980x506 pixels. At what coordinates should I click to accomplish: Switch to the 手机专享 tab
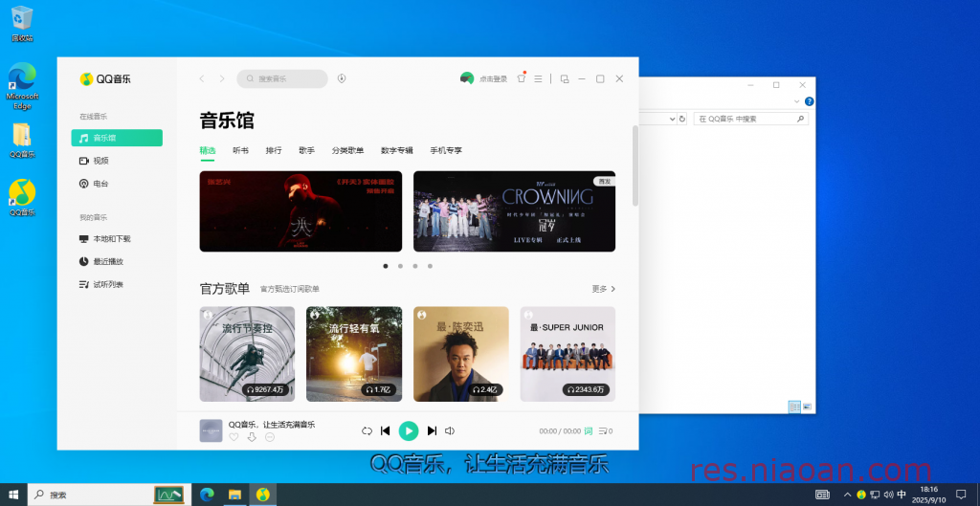tap(446, 150)
